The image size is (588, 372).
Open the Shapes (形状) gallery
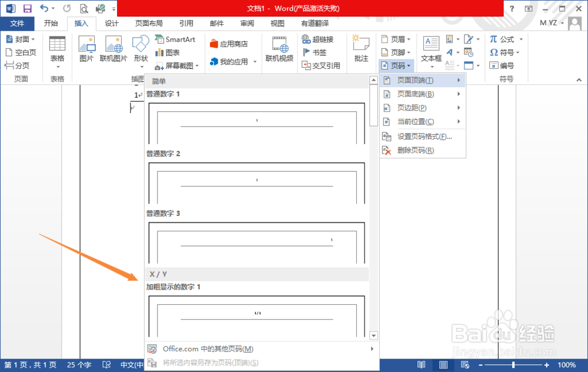tap(141, 52)
